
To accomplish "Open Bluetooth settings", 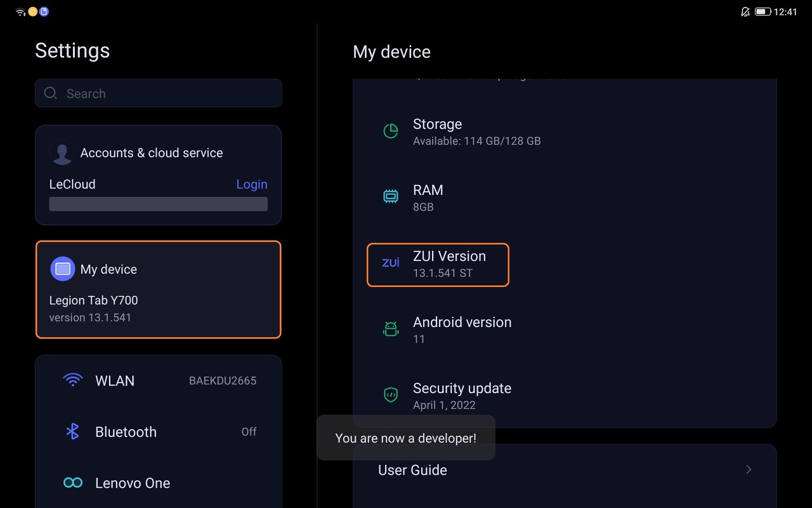I will (158, 432).
